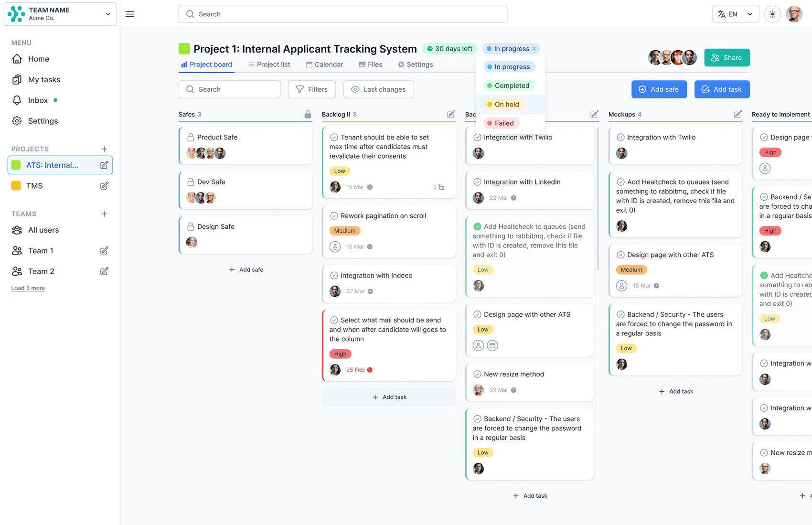Edit the Backlog II column
This screenshot has width=812, height=525.
click(451, 114)
